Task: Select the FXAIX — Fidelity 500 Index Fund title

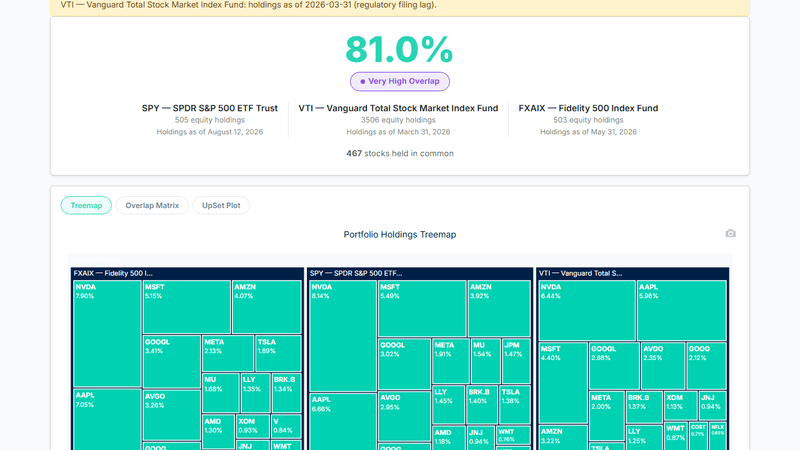Action: tap(588, 108)
